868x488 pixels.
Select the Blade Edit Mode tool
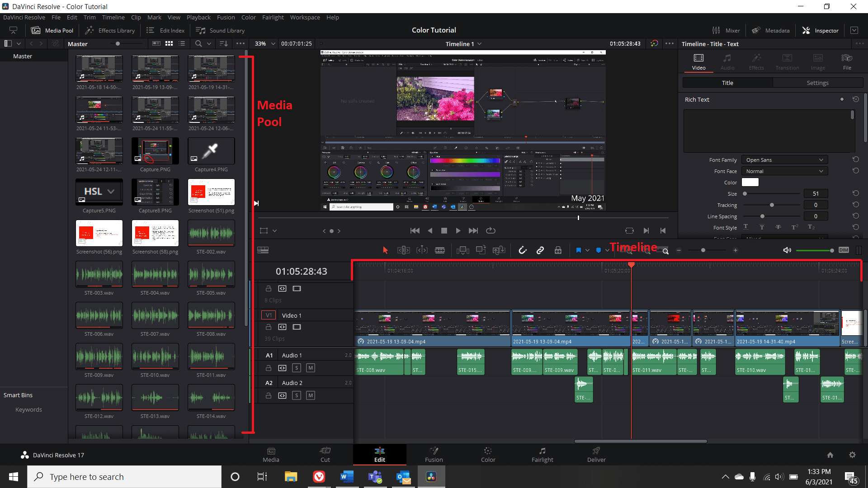pyautogui.click(x=440, y=250)
